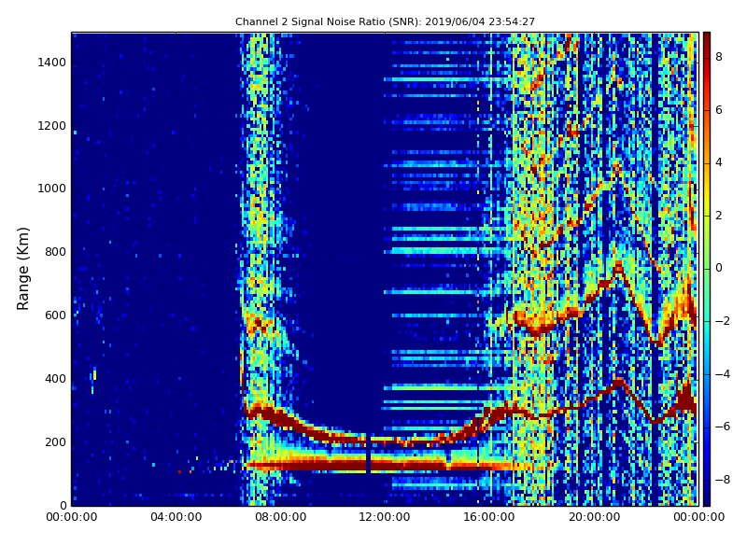Image resolution: width=747 pixels, height=560 pixels.
Task: Click the colorbar value label 4
Action: coord(719,162)
